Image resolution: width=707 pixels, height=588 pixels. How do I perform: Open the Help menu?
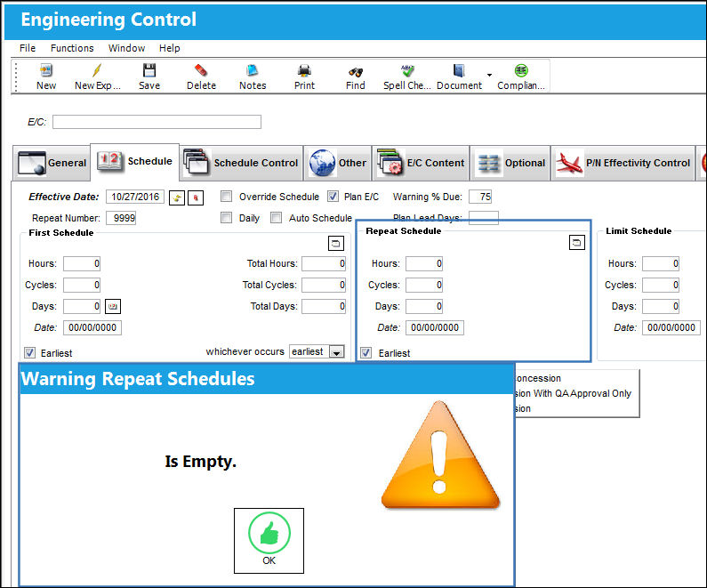(170, 48)
